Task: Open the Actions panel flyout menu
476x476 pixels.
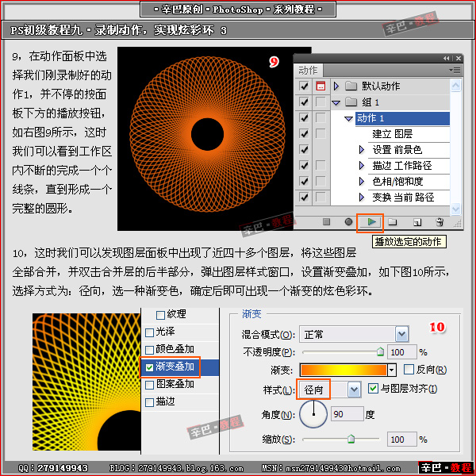Action: tap(455, 71)
